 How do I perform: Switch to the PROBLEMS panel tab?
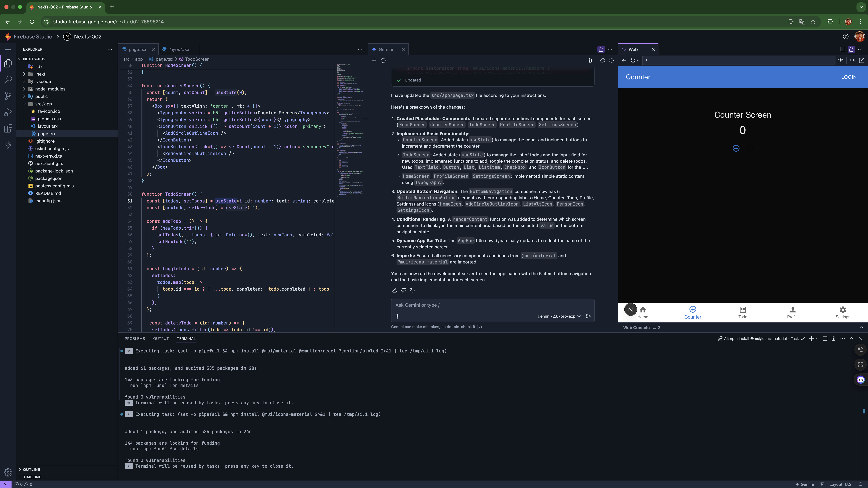tap(135, 339)
